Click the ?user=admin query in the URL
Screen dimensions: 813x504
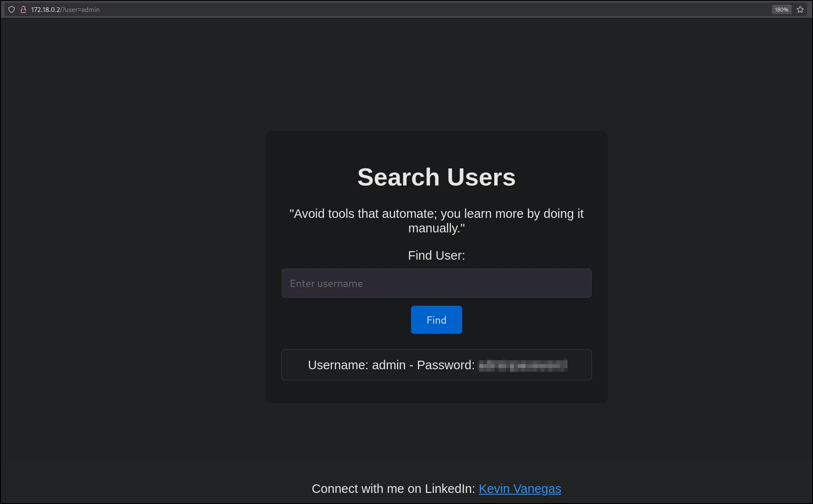coord(80,9)
